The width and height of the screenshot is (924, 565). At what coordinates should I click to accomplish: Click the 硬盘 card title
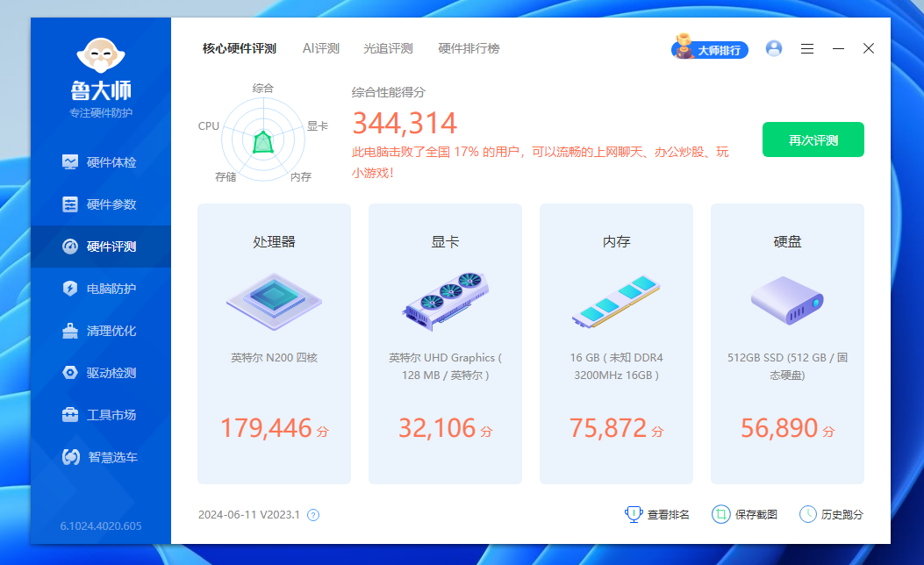coord(787,241)
